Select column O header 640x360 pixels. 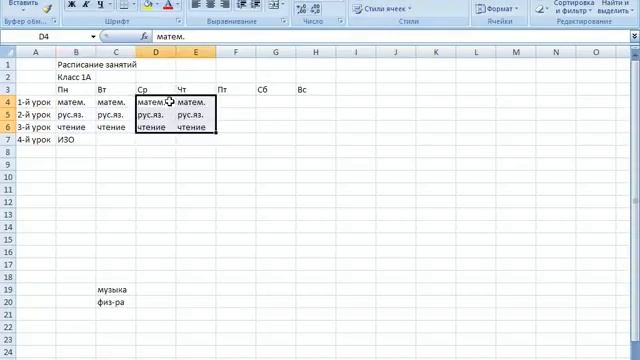[596, 52]
